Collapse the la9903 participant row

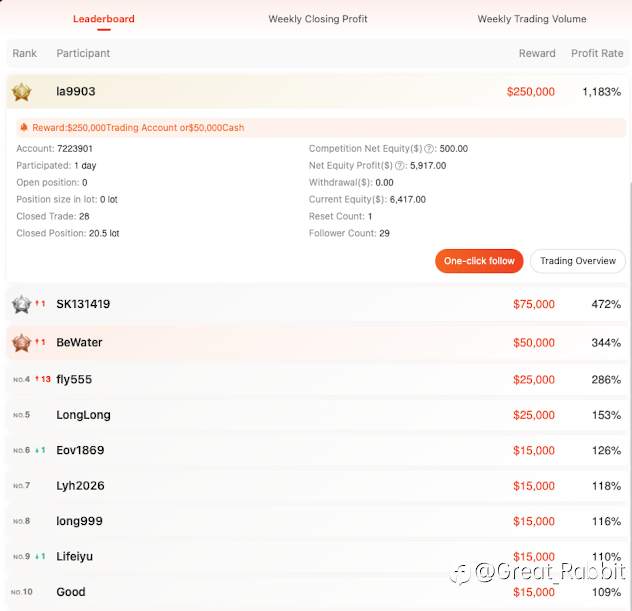[316, 91]
